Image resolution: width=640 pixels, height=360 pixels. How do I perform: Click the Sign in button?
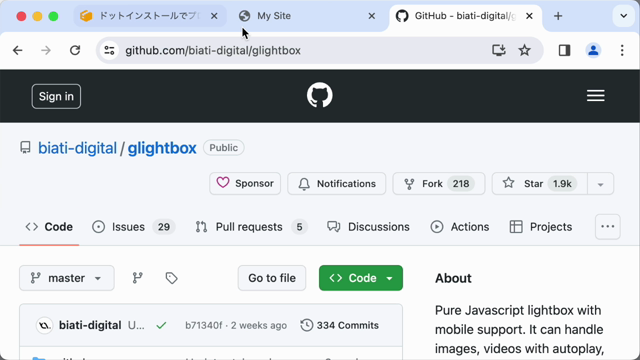coord(56,96)
